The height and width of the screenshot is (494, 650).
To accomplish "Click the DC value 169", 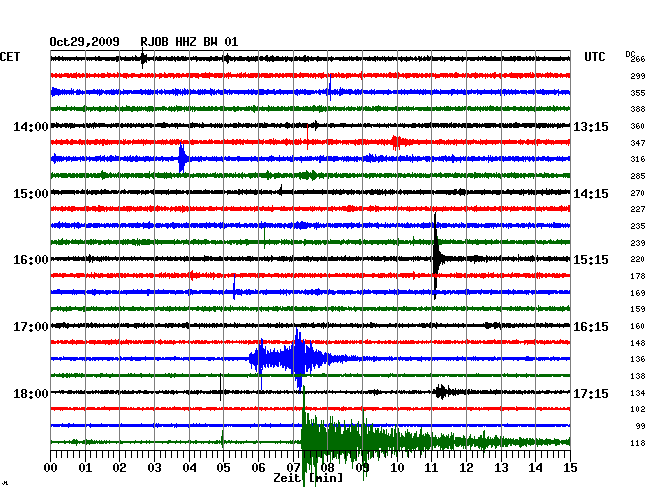I will [638, 293].
